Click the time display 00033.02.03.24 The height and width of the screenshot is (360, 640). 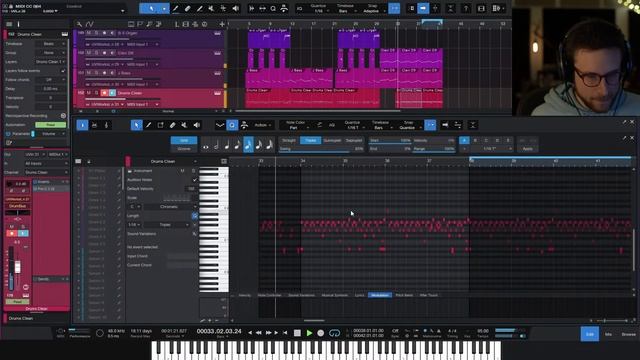coord(219,331)
